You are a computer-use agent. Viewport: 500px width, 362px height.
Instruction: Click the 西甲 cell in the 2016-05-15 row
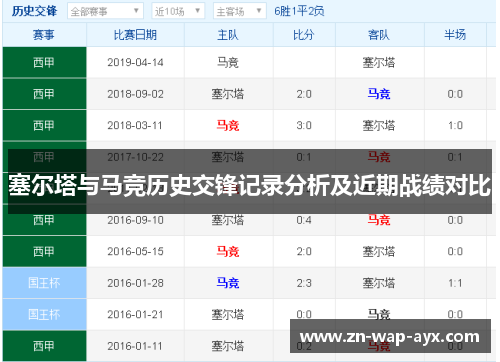[x=44, y=251]
